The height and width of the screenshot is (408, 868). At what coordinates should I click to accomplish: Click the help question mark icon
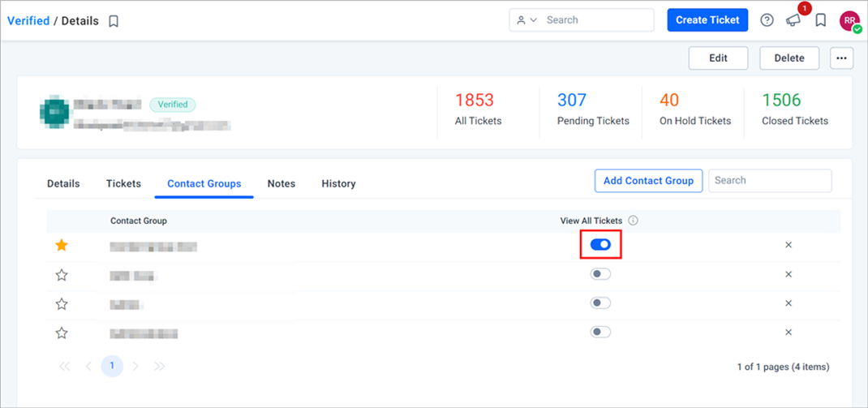pos(767,20)
